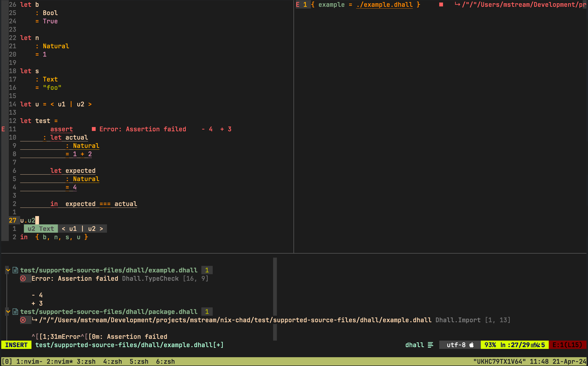This screenshot has width=588, height=366.
Task: Click the 'let actual' line
Action: pyautogui.click(x=69, y=137)
